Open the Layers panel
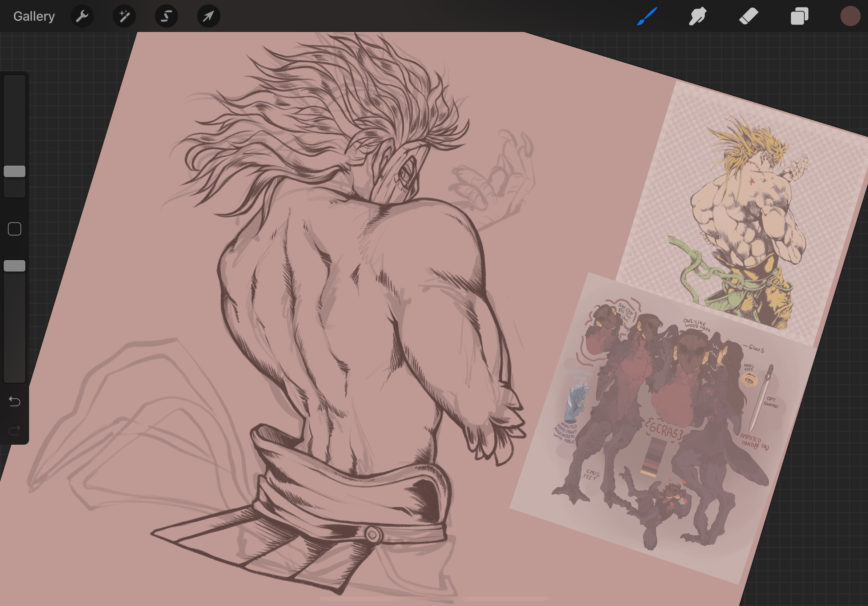Image resolution: width=868 pixels, height=606 pixels. pyautogui.click(x=800, y=16)
